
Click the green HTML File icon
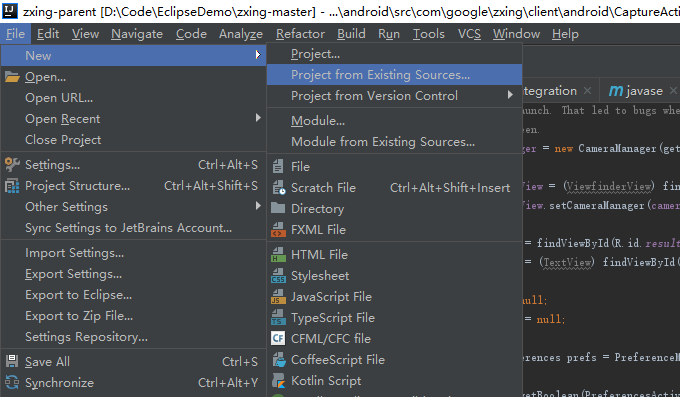[278, 255]
